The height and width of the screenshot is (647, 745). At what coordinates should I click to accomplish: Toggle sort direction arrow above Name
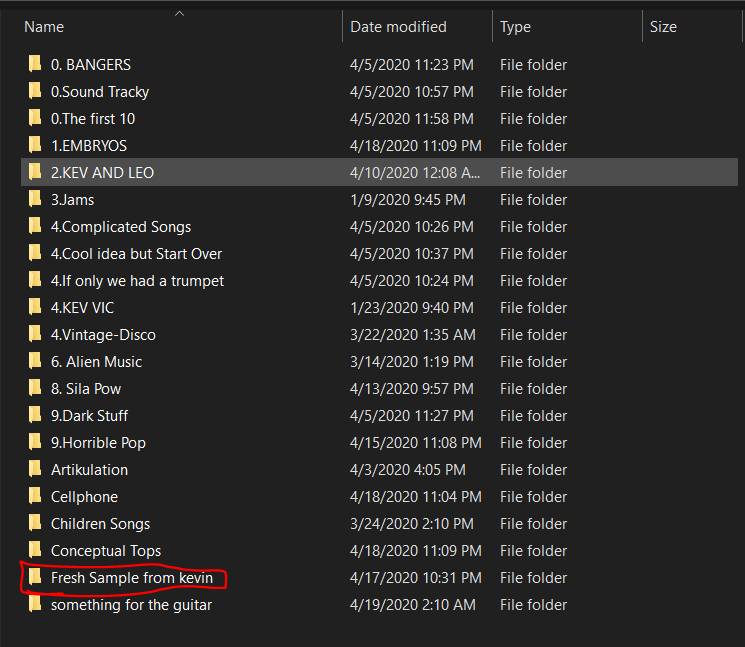pyautogui.click(x=179, y=14)
